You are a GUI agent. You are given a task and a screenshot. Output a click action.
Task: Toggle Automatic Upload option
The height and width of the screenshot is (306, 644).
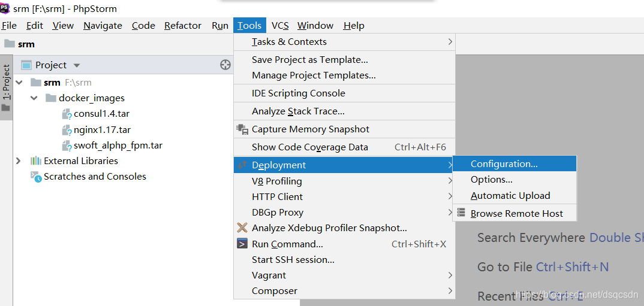click(x=514, y=196)
